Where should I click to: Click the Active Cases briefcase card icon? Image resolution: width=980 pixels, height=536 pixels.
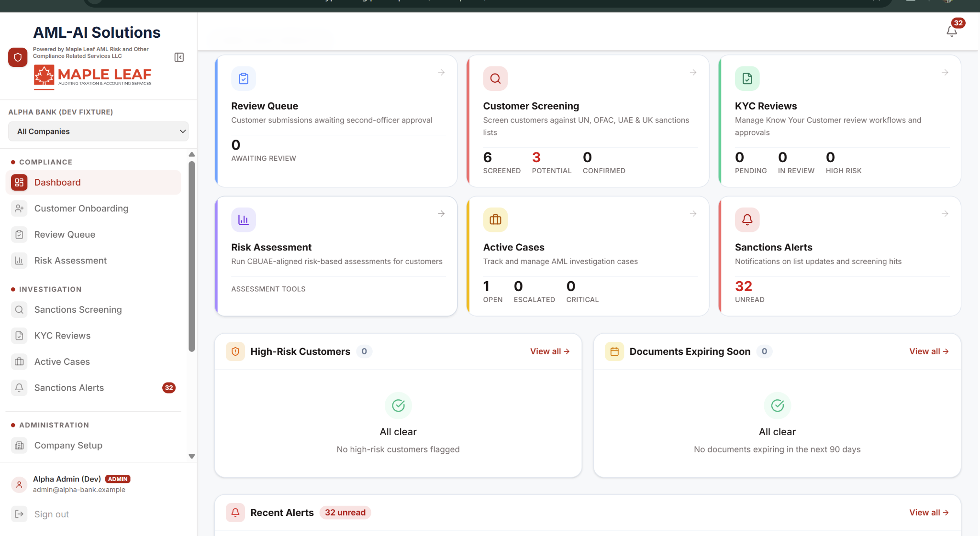(495, 219)
